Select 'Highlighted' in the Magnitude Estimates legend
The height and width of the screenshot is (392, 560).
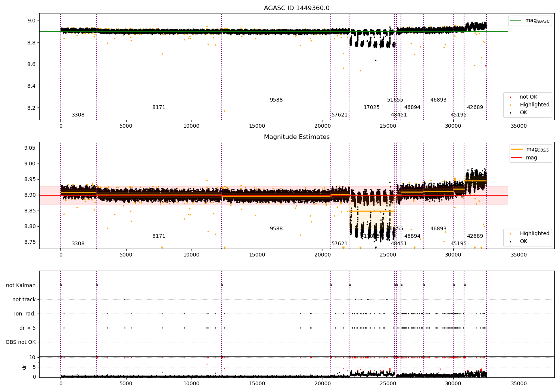click(x=535, y=234)
